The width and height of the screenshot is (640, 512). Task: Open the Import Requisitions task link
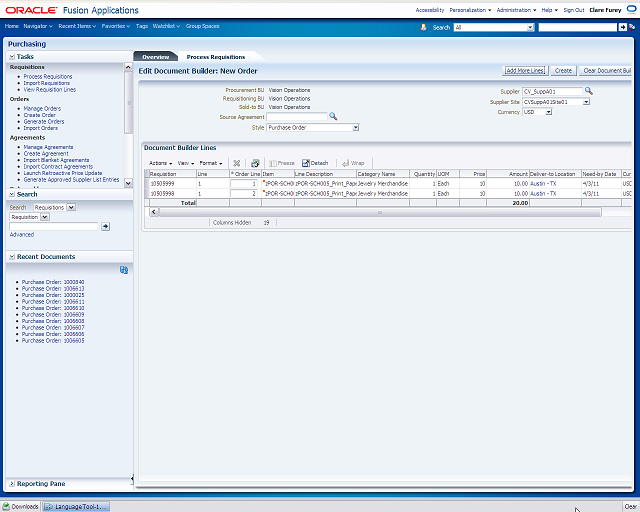click(x=47, y=83)
